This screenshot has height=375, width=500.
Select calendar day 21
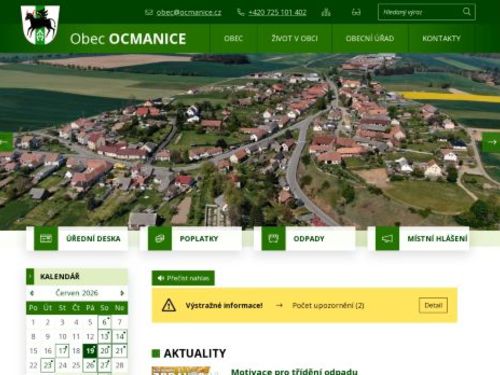point(120,351)
